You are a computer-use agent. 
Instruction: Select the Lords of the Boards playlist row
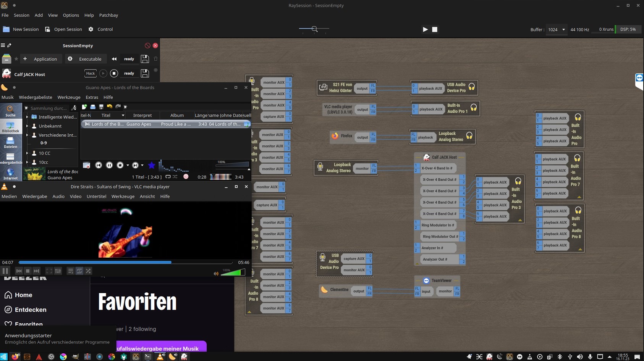click(x=166, y=124)
